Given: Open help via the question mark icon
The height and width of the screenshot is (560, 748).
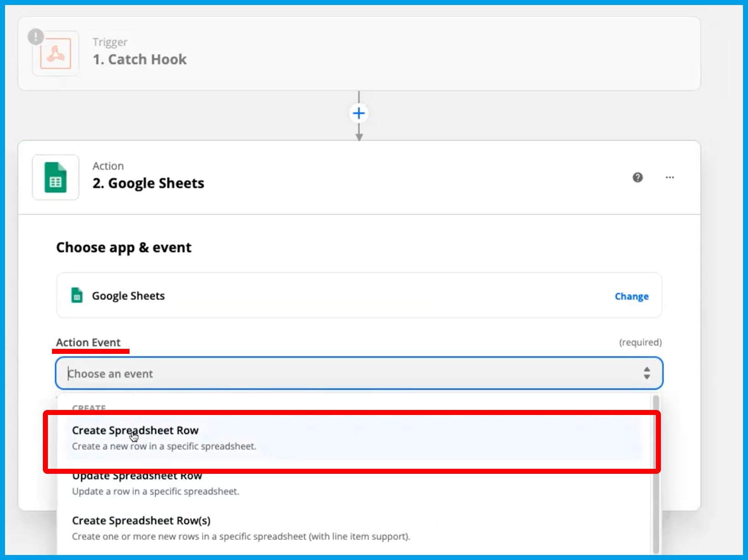Looking at the screenshot, I should coord(638,177).
